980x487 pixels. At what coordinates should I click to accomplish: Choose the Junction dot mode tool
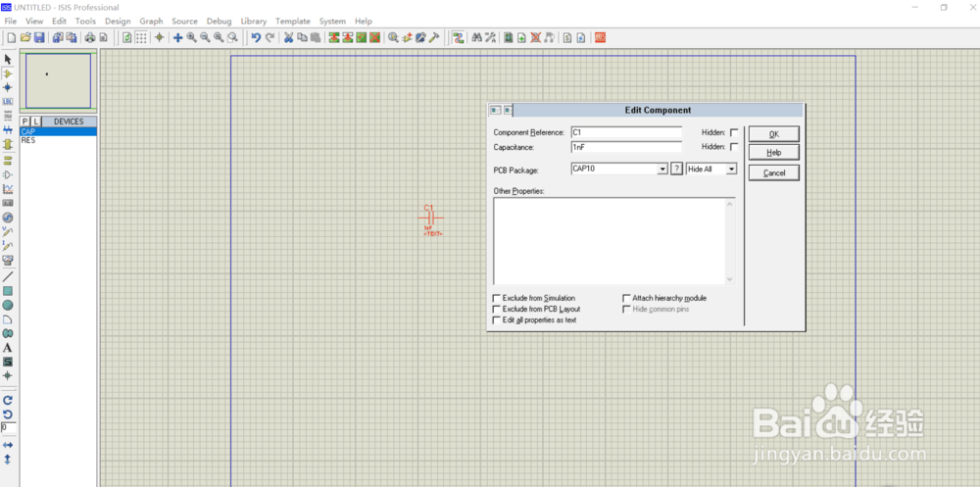8,87
